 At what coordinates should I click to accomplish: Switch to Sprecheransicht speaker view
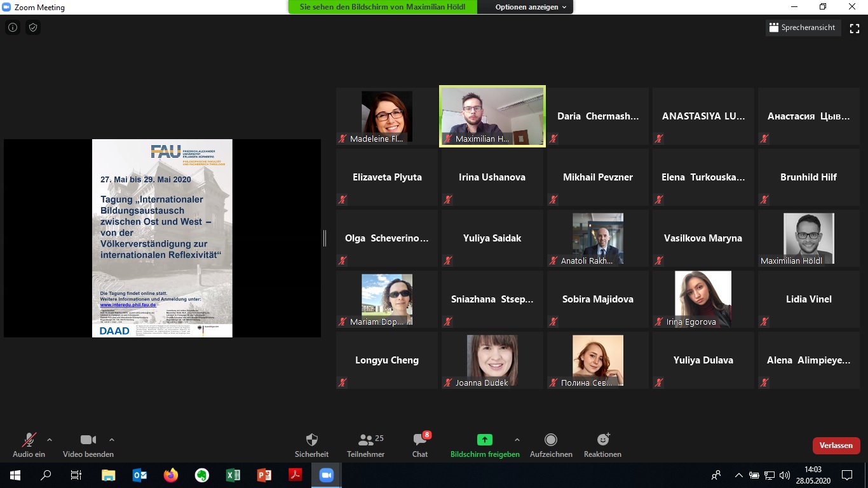click(x=803, y=28)
